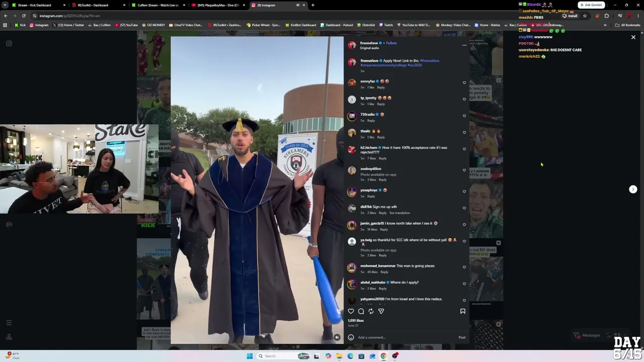Like zoeboydillon's comment

click(464, 170)
